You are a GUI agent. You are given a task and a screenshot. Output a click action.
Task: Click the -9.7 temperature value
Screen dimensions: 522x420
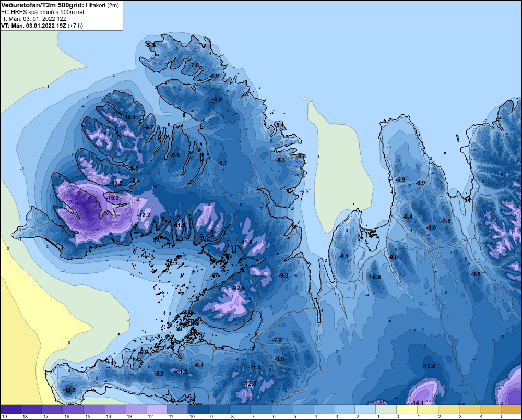pos(149,127)
